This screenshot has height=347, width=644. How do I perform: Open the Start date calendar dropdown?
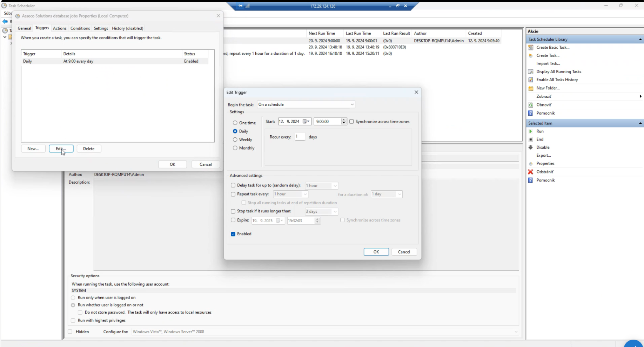(307, 122)
